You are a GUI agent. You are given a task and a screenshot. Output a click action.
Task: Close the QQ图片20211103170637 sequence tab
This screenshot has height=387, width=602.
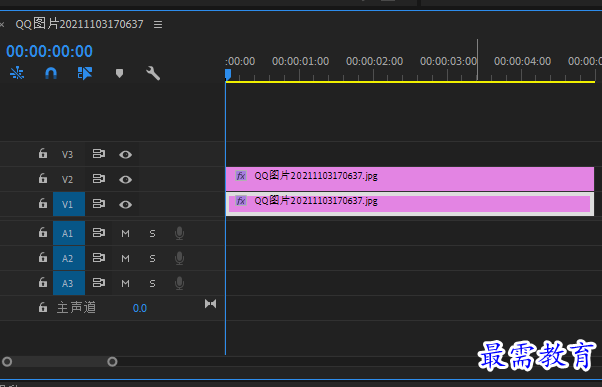click(2, 25)
